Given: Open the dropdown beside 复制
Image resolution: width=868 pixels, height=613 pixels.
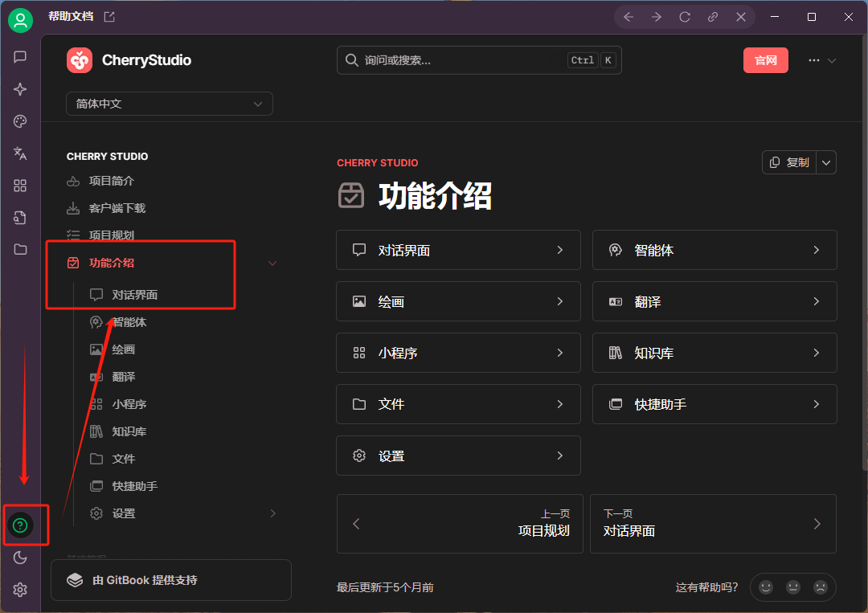Looking at the screenshot, I should (826, 162).
